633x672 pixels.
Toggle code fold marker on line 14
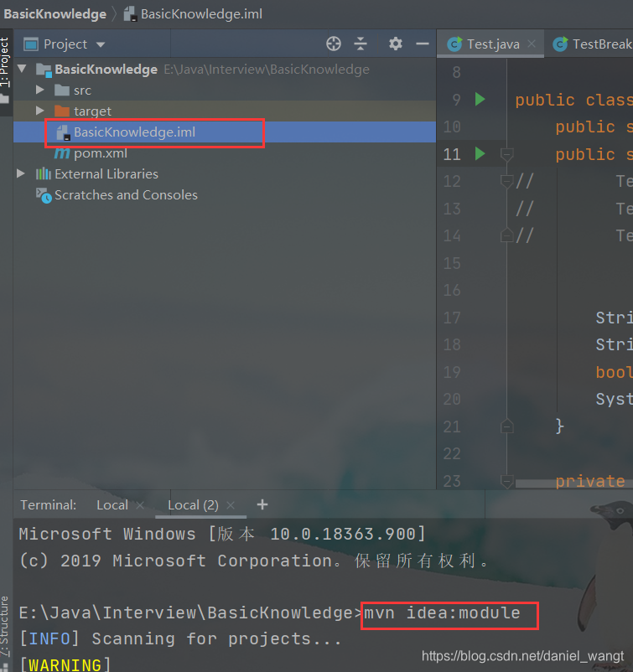(507, 235)
